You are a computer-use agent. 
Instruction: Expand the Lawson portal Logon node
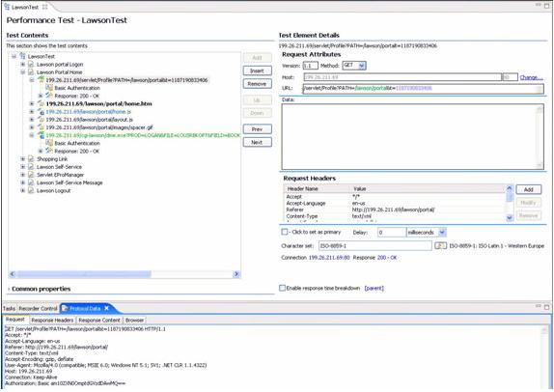[22, 65]
